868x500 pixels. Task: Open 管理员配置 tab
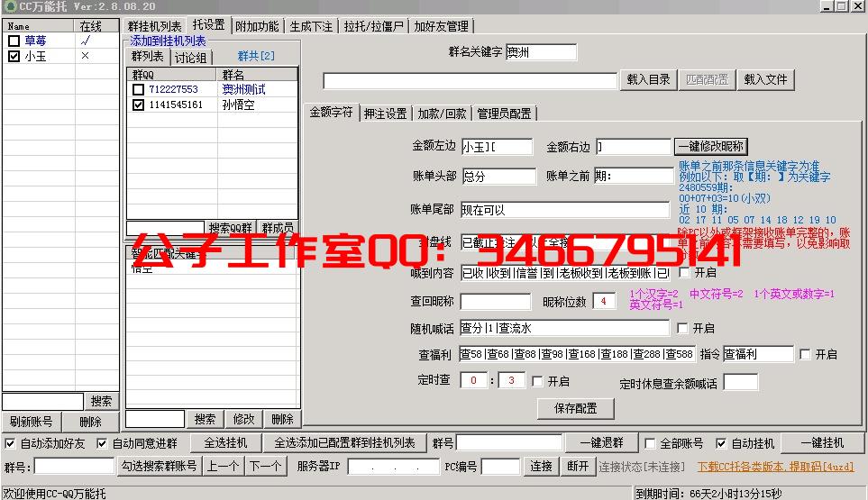click(504, 114)
